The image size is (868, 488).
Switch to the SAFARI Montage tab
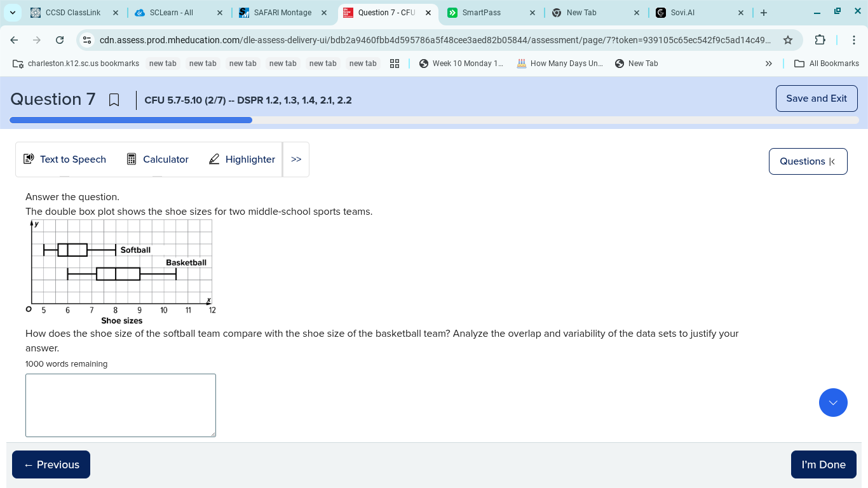click(x=282, y=13)
